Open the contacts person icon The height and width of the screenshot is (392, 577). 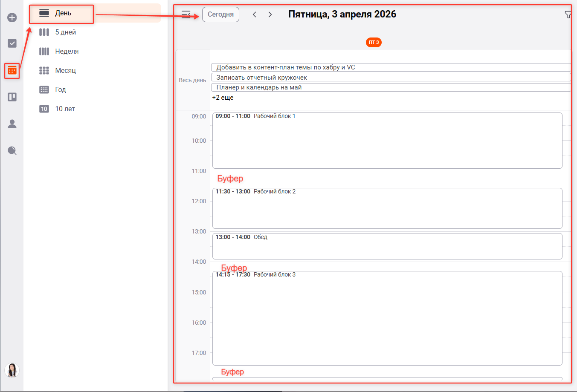(12, 124)
